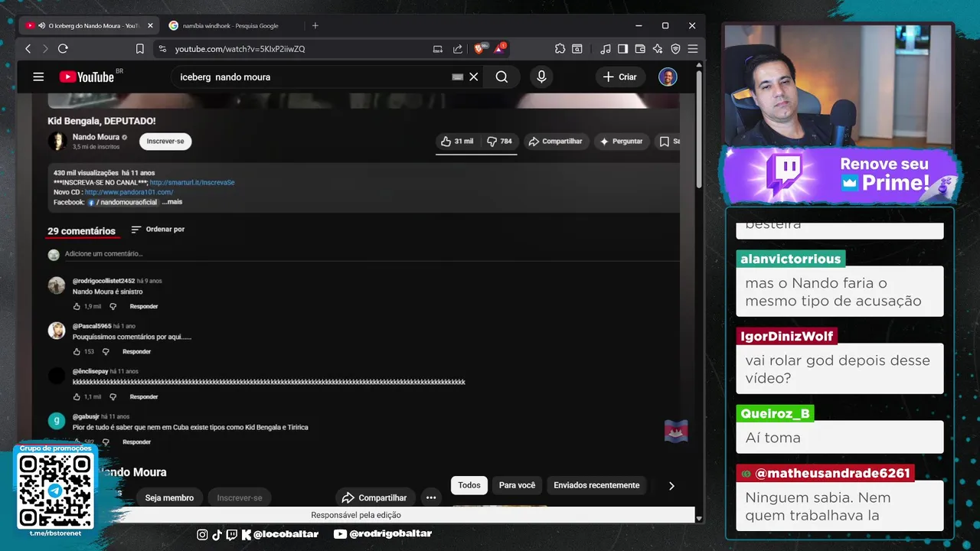
Task: Toggle the browser sidebar panel
Action: [x=622, y=49]
